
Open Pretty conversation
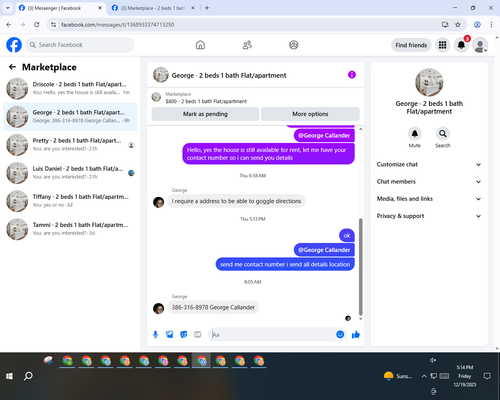pyautogui.click(x=70, y=145)
